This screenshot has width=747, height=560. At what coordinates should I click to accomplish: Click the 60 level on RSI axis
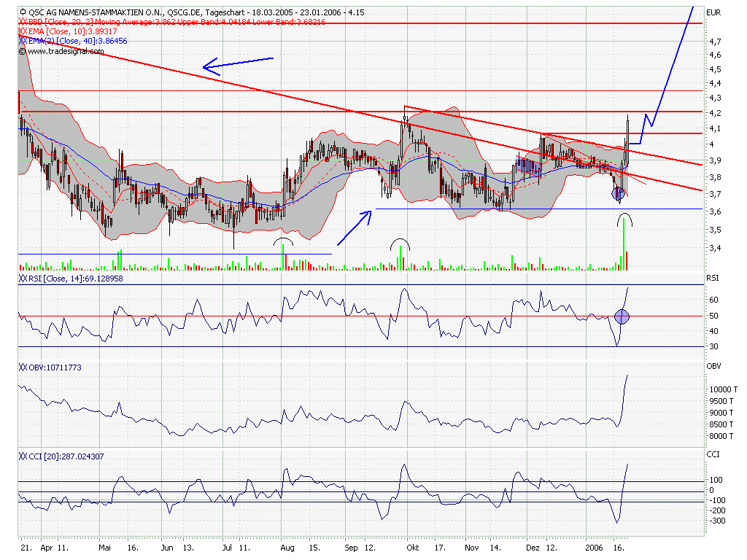[713, 300]
